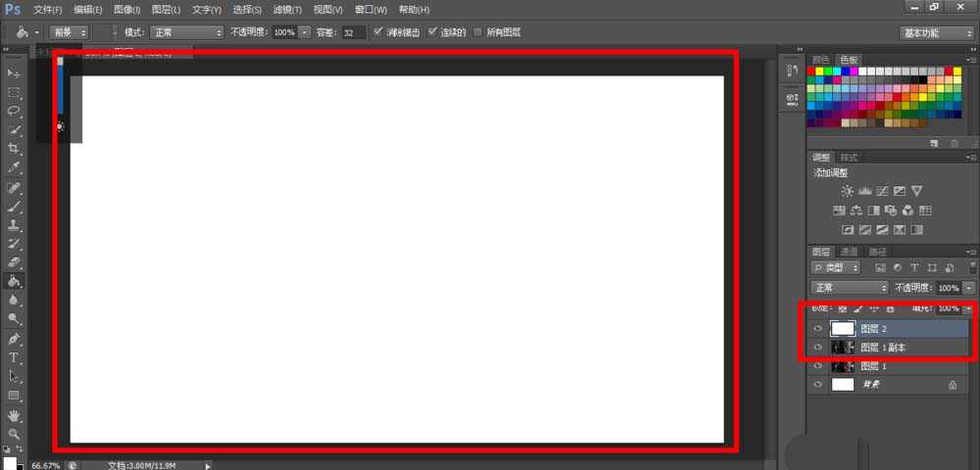Select the Eyedropper tool

[14, 167]
